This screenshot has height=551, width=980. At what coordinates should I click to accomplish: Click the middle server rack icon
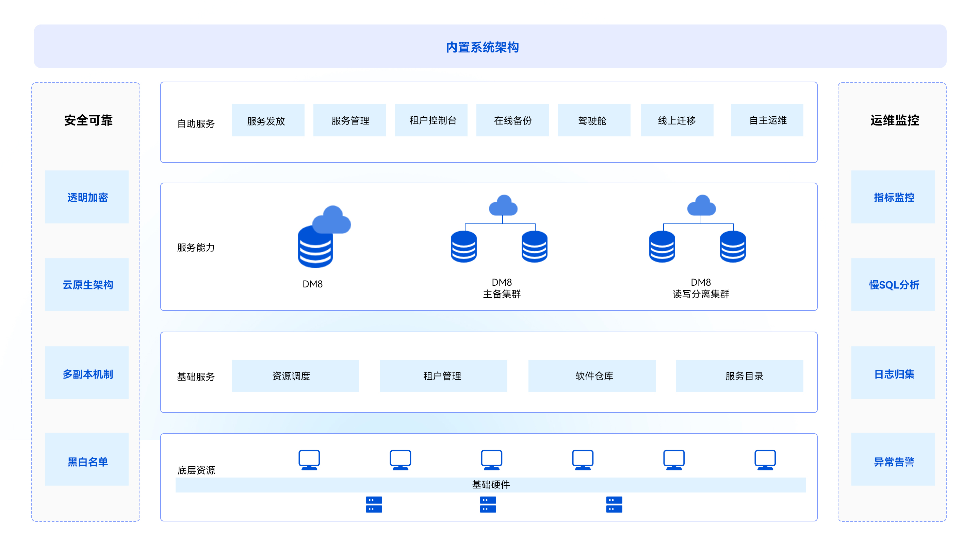(488, 504)
